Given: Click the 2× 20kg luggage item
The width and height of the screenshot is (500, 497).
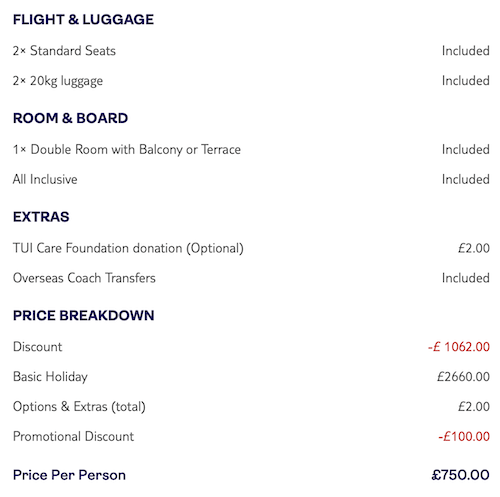Looking at the screenshot, I should 58,81.
